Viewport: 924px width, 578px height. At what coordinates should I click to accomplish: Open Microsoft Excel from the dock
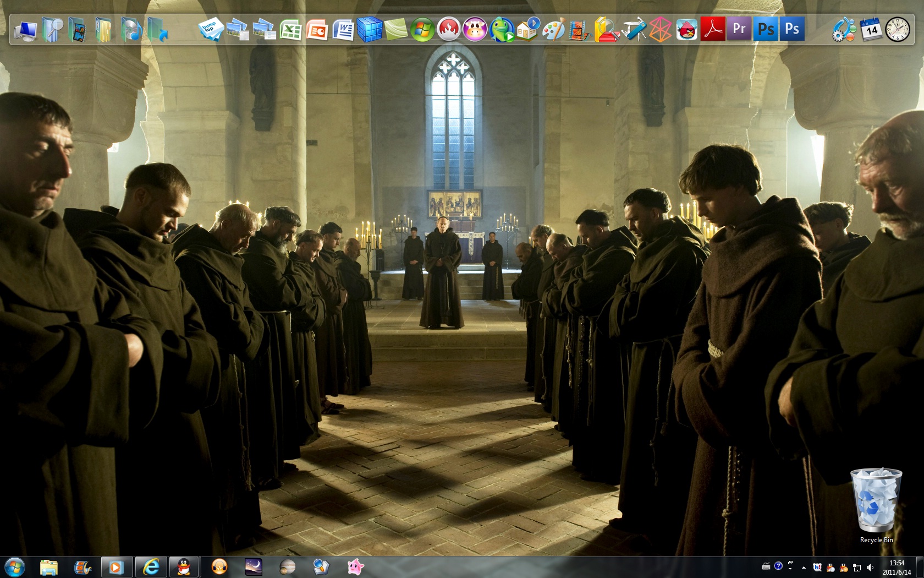(290, 30)
